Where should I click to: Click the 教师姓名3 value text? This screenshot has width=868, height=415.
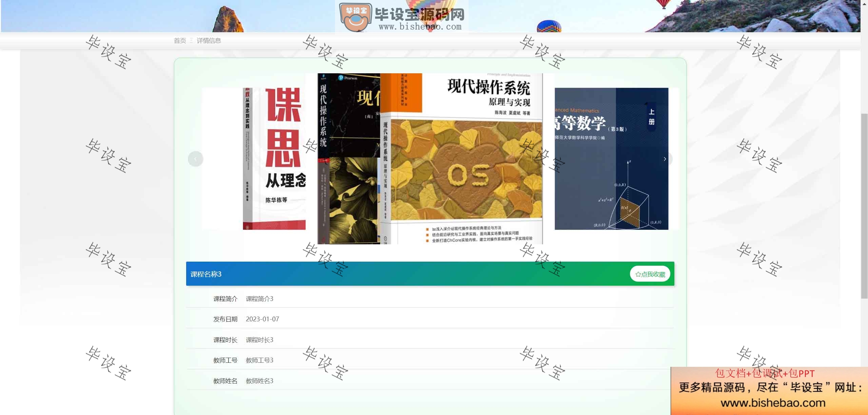[x=259, y=381]
